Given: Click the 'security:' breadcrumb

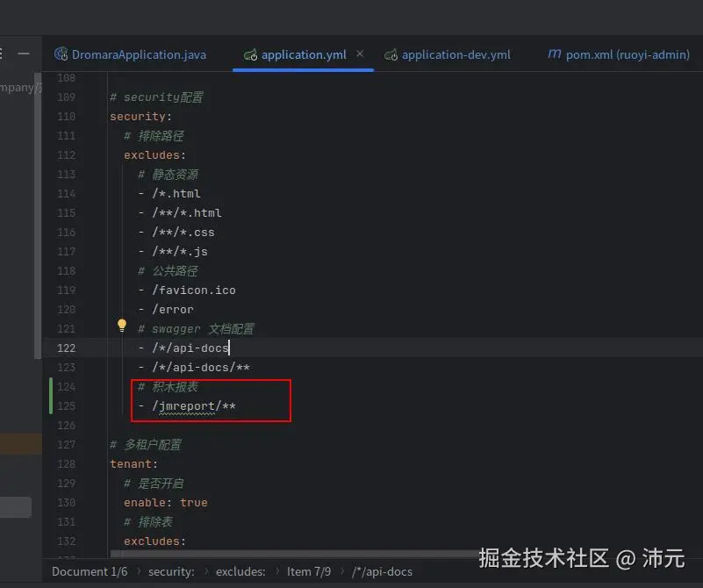Looking at the screenshot, I should point(171,571).
